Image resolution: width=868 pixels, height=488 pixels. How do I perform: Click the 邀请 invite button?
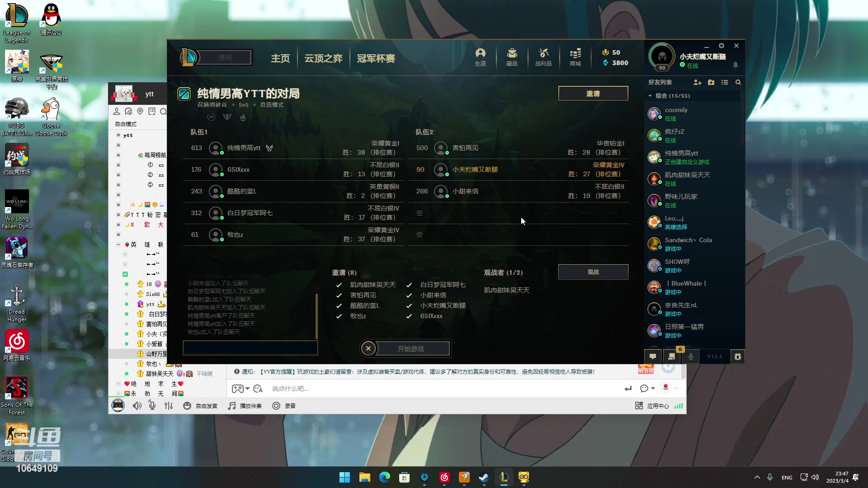pos(593,94)
